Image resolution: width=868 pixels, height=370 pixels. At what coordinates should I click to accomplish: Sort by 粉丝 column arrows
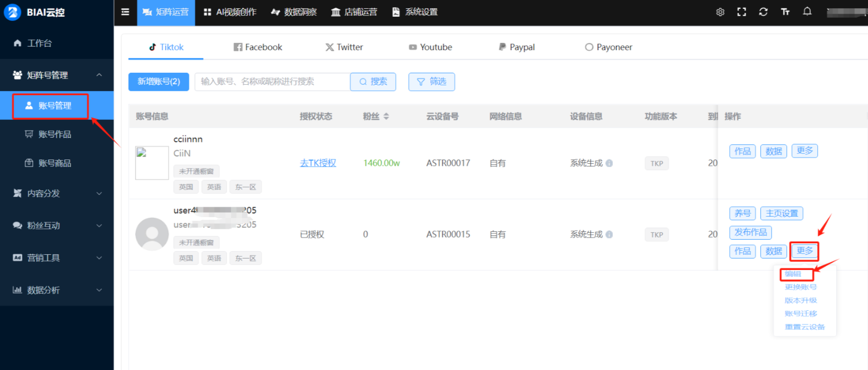click(386, 116)
